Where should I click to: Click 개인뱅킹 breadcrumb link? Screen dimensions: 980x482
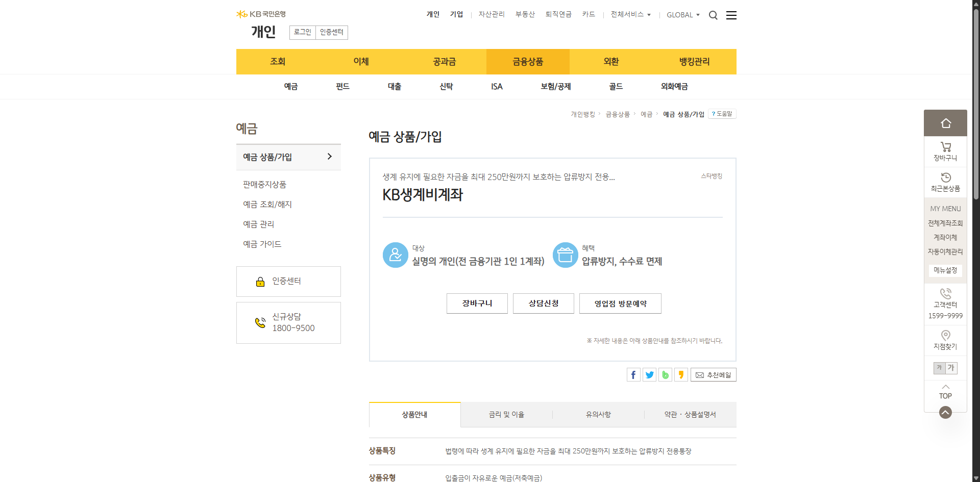point(583,114)
